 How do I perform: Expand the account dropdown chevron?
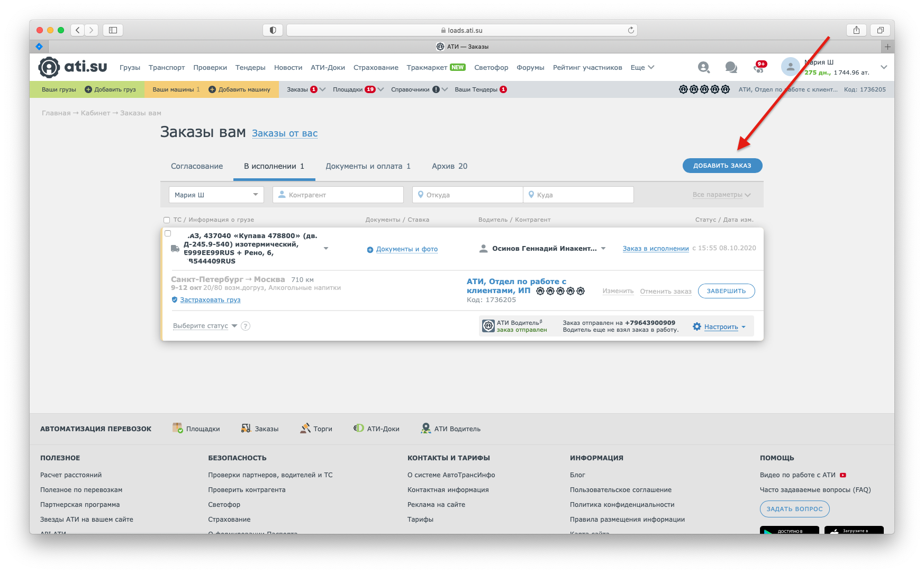(x=884, y=67)
